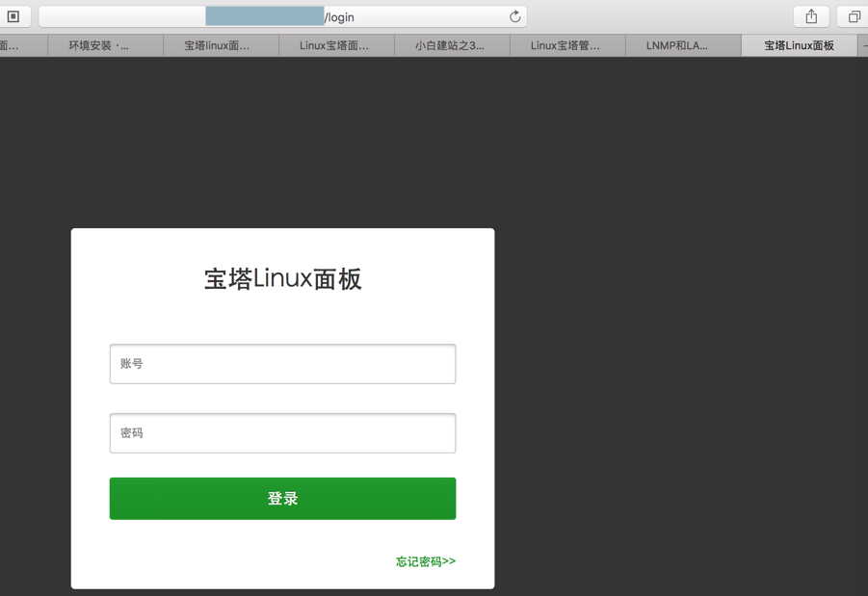Viewport: 868px width, 596px height.
Task: Open the Linux宝塔面... tab
Action: (336, 45)
